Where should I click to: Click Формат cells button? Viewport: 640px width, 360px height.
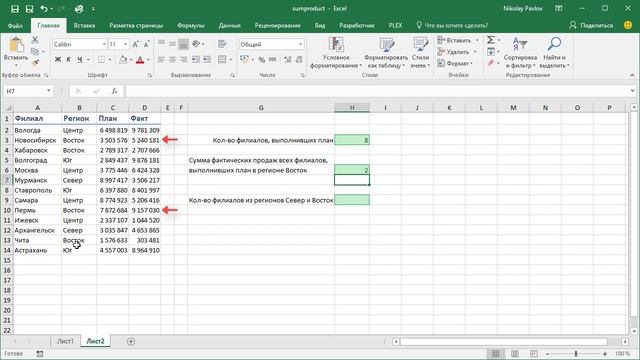[x=455, y=63]
